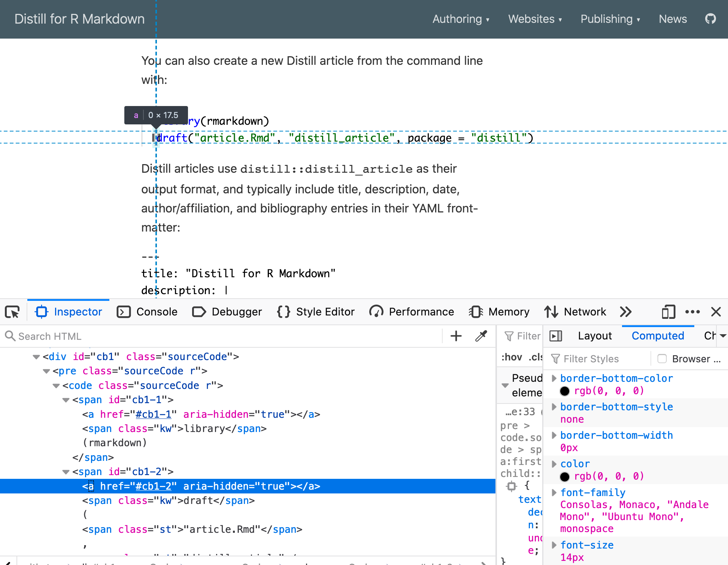Close the developer tools panel

716,312
